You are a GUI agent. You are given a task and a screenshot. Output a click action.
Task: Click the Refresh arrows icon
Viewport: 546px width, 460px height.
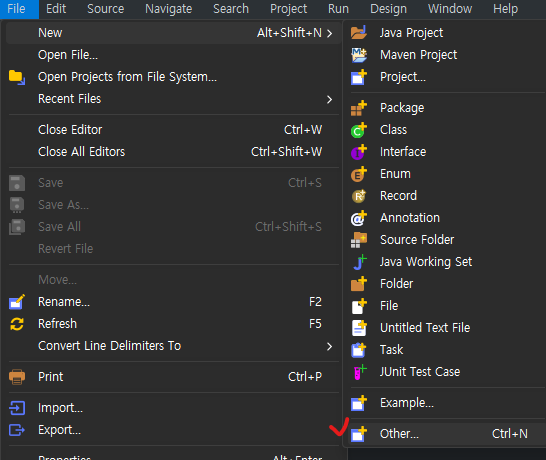click(17, 324)
